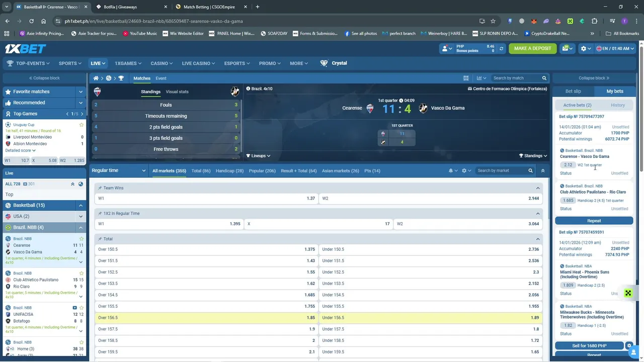The height and width of the screenshot is (362, 644).
Task: Open the user account icon menu
Action: [x=447, y=49]
